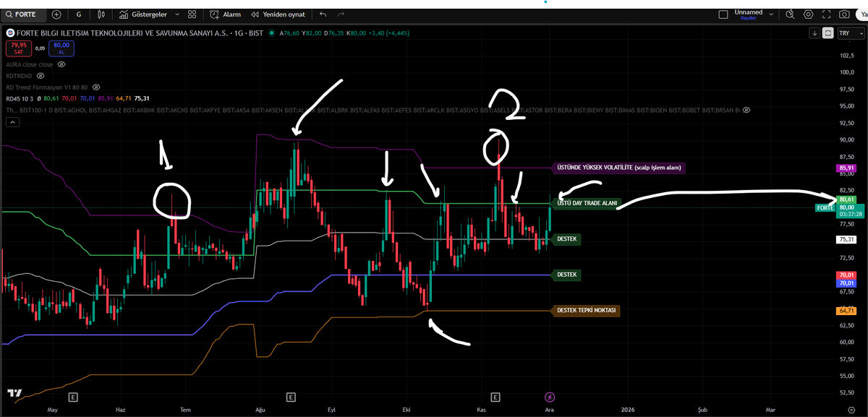Click the ÜSTÜ DAY TRADE ALANI label
This screenshot has width=868, height=417.
(x=587, y=204)
